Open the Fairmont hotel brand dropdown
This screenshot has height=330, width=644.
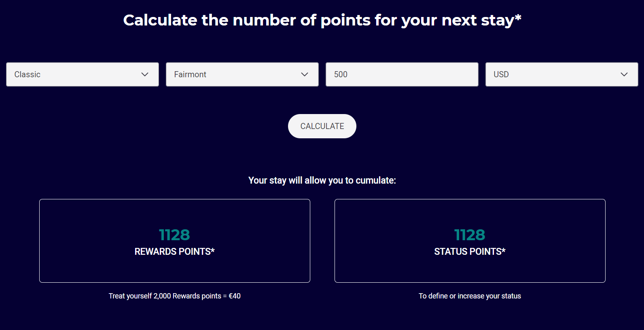(x=242, y=74)
